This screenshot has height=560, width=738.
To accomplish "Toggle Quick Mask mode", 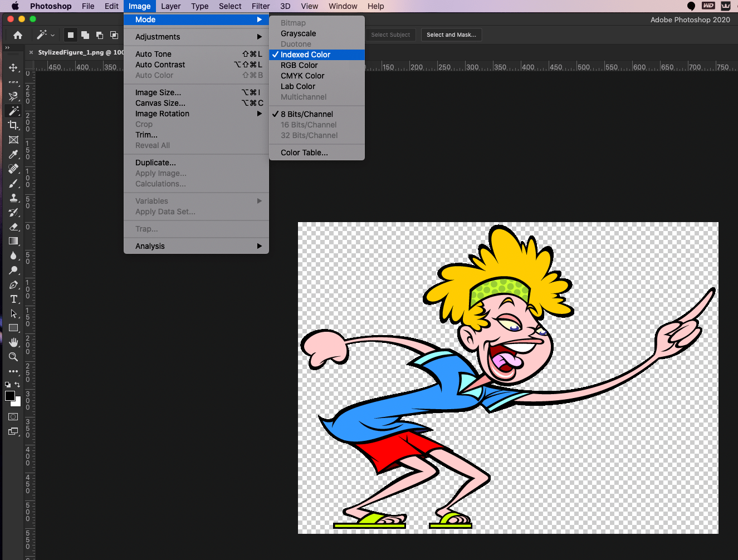I will pos(13,416).
